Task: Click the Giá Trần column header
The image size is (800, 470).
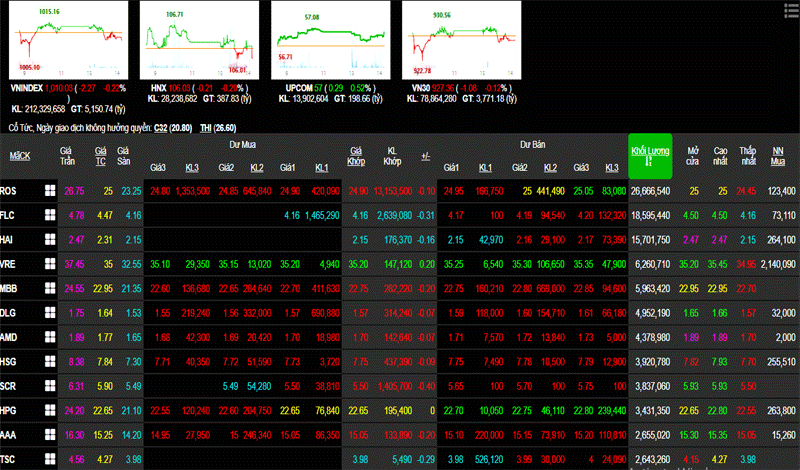Action: pos(67,156)
